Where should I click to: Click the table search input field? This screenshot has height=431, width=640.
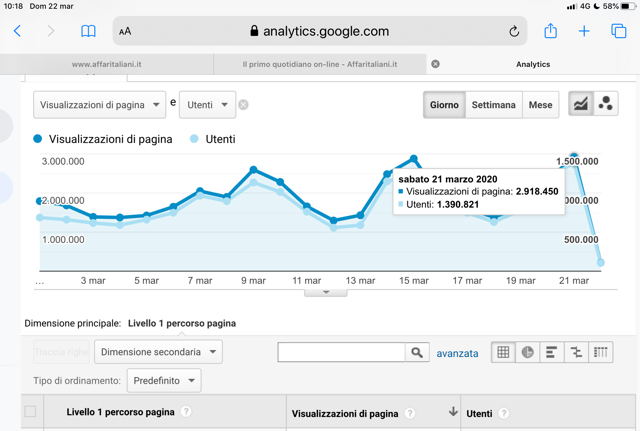click(341, 352)
